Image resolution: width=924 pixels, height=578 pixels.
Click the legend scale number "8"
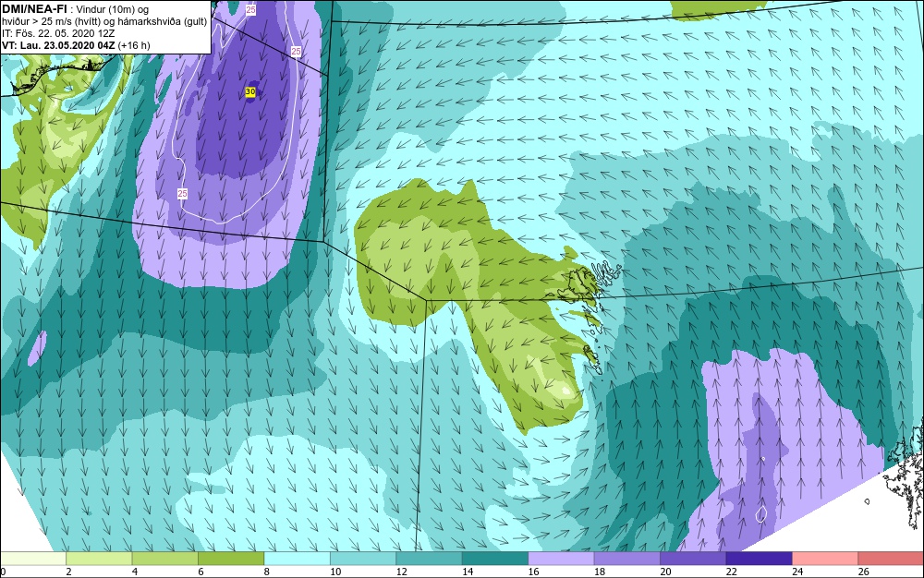267,572
